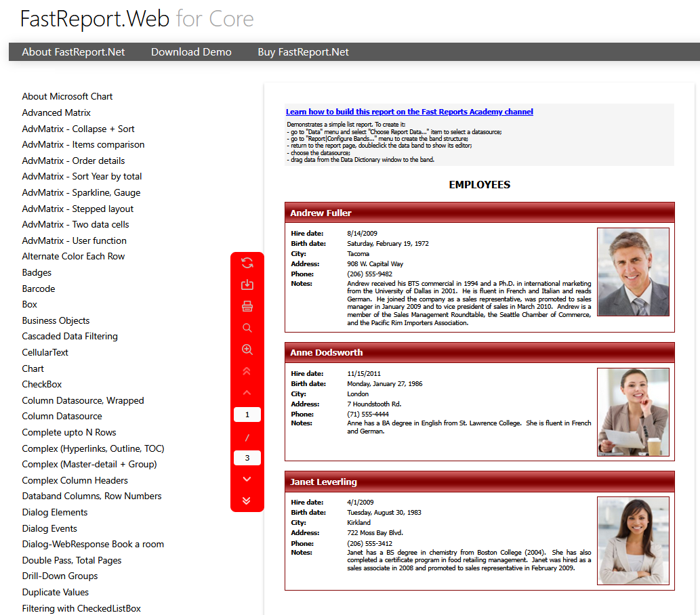Open Download Demo menu item

[x=191, y=51]
